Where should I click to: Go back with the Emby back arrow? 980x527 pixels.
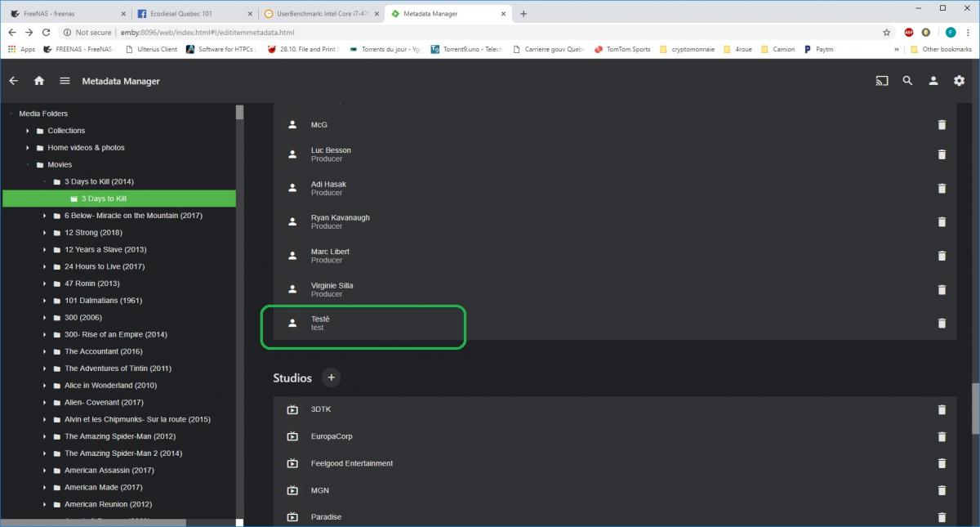click(x=13, y=81)
